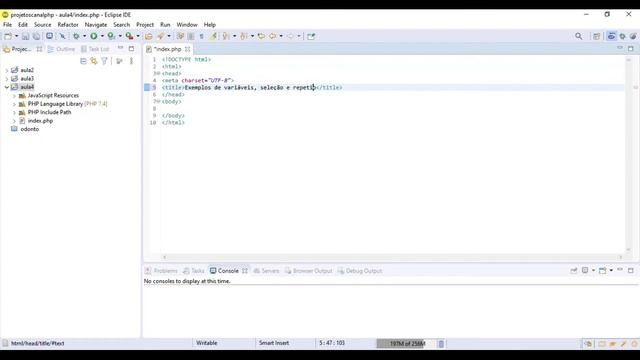Click the Last Edit Location icon
The image size is (640, 360).
[x=261, y=36]
